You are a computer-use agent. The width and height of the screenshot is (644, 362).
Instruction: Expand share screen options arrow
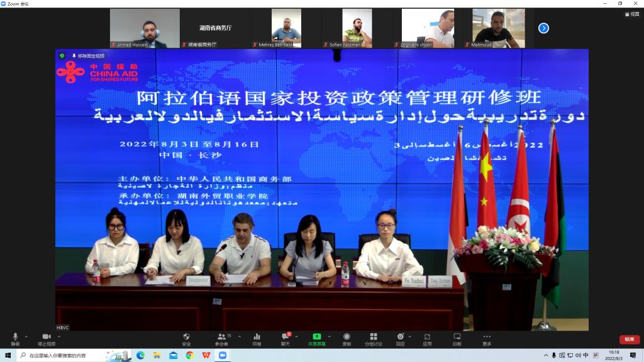pyautogui.click(x=329, y=337)
